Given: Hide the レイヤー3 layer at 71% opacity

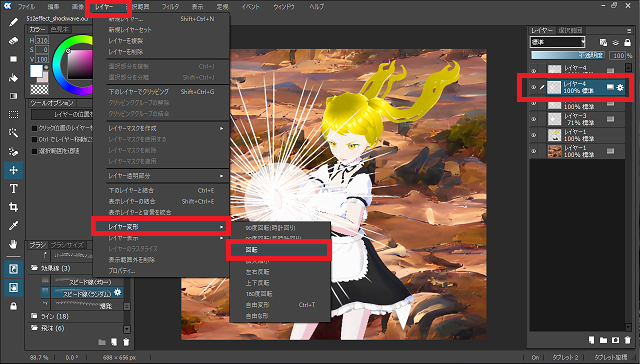Looking at the screenshot, I should click(533, 119).
